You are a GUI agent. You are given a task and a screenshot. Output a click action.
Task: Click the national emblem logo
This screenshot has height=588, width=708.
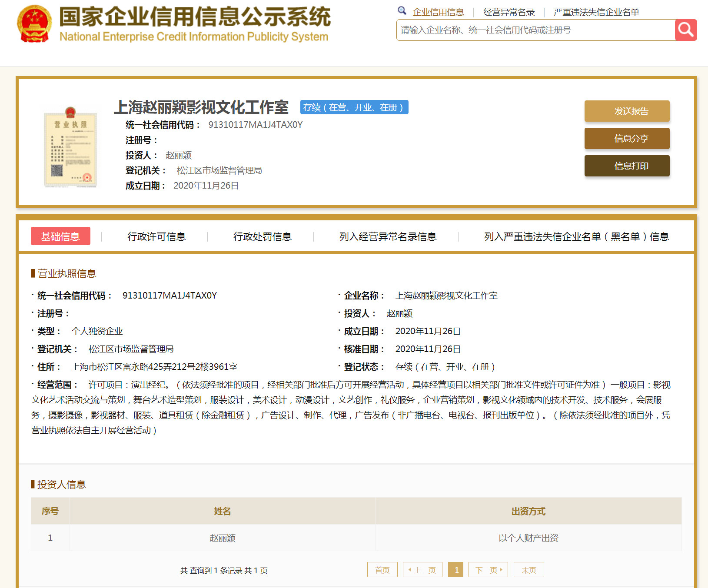pos(34,23)
